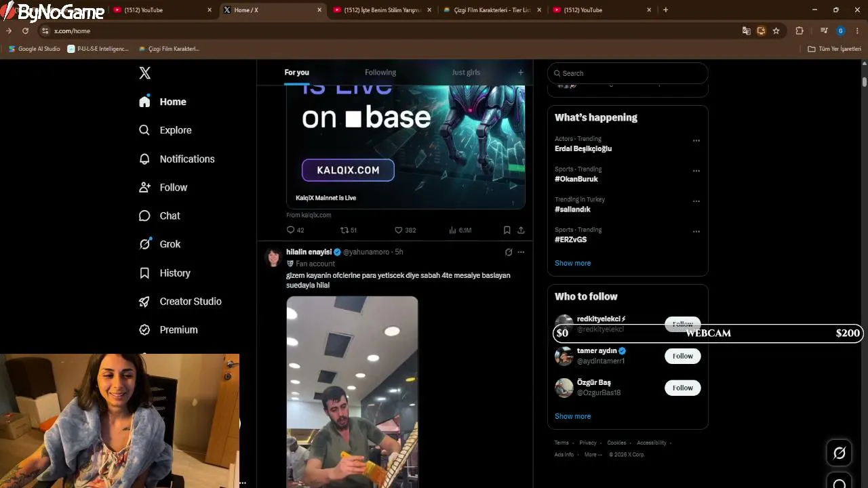This screenshot has height=488, width=868.
Task: Open options for #ERZvGS trend
Action: click(696, 232)
